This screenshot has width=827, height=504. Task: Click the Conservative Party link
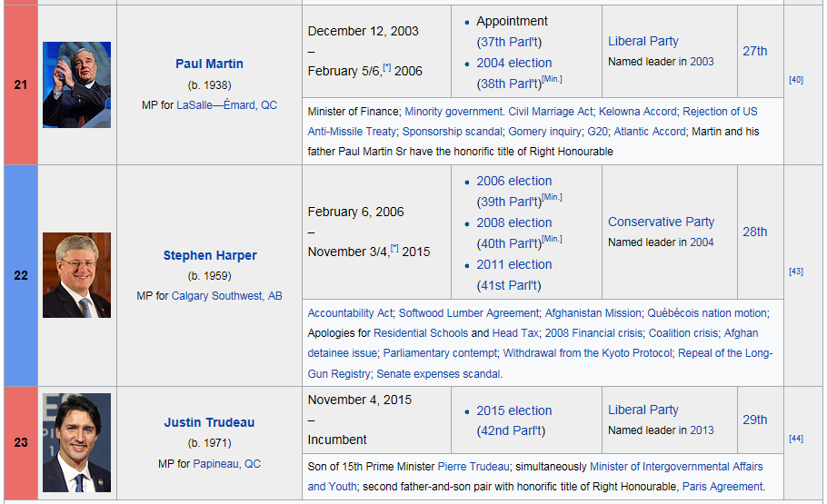661,222
